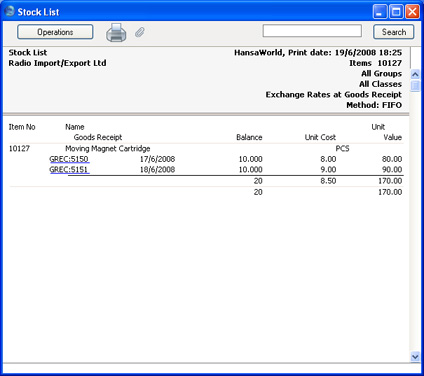Click value cell 90.00
This screenshot has height=376, width=424.
[x=392, y=170]
